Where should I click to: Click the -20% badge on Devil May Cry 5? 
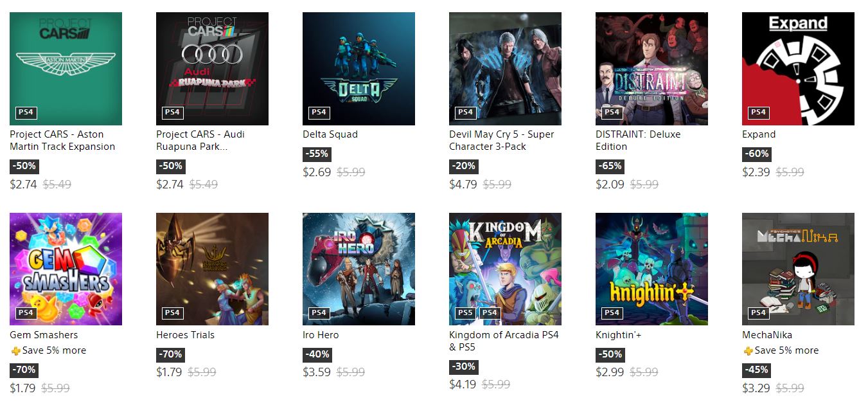pos(463,166)
